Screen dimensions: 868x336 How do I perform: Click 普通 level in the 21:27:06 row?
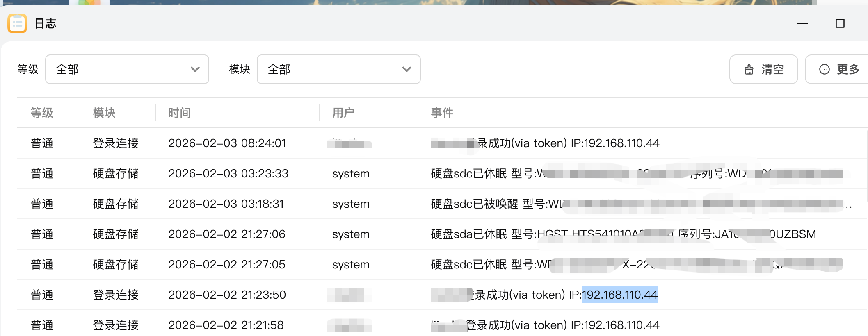pyautogui.click(x=42, y=234)
